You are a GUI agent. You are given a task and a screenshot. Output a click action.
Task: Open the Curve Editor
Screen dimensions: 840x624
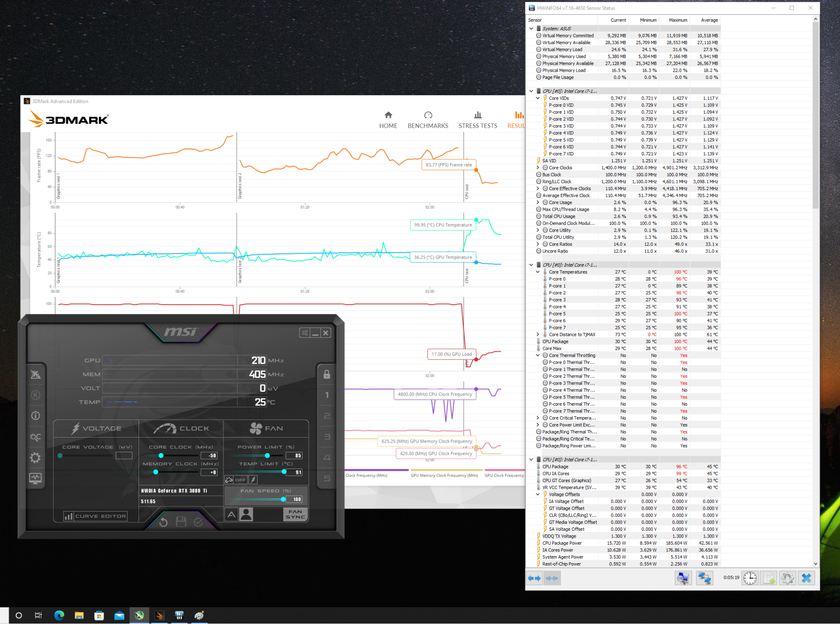pyautogui.click(x=95, y=516)
